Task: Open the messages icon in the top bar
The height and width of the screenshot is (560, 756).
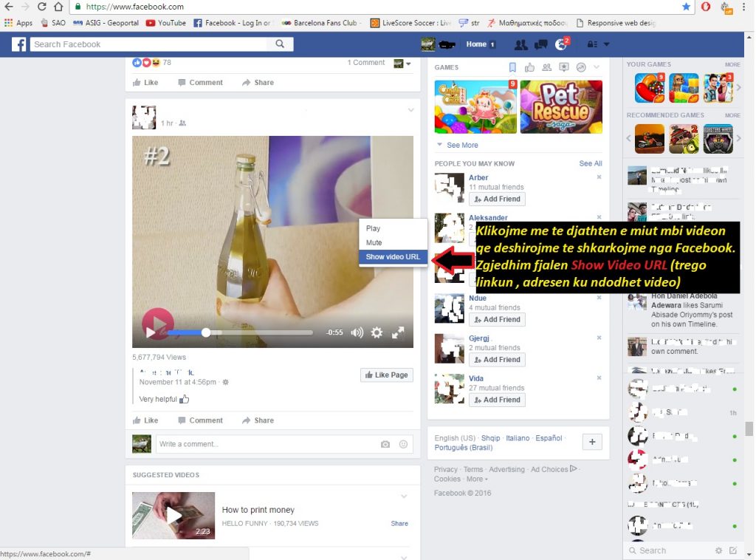Action: [x=541, y=44]
